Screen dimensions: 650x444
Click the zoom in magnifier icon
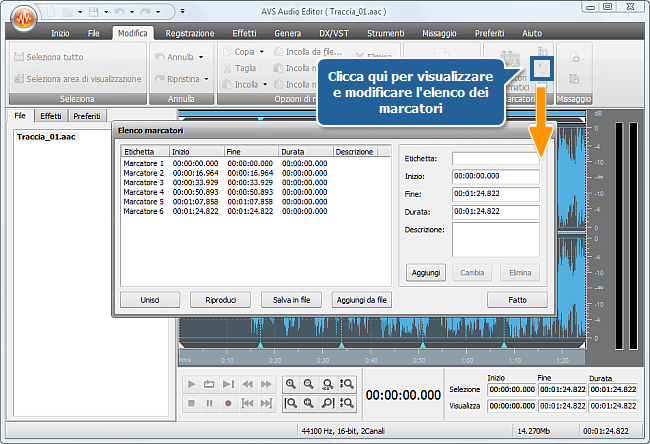click(x=290, y=384)
